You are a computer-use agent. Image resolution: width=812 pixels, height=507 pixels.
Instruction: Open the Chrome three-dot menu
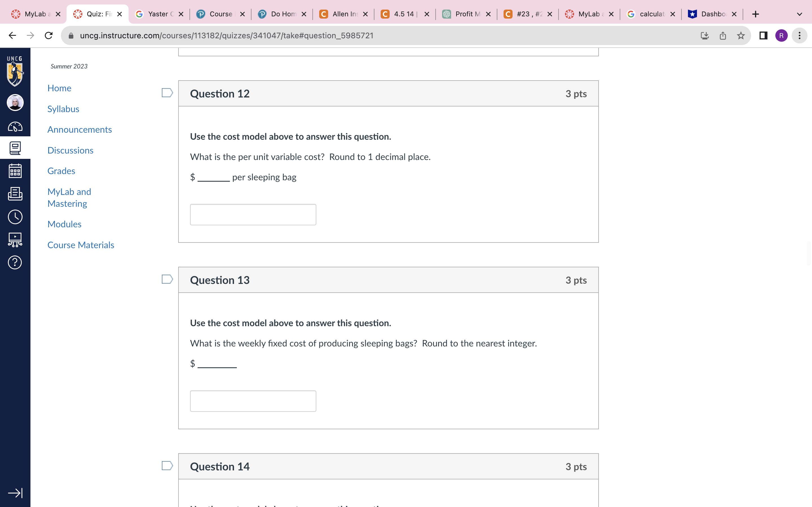tap(800, 35)
